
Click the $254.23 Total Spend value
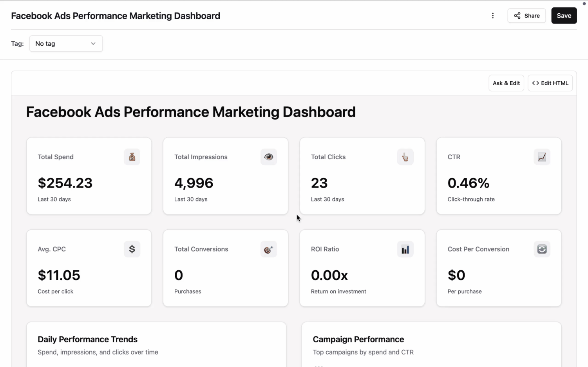pos(65,183)
